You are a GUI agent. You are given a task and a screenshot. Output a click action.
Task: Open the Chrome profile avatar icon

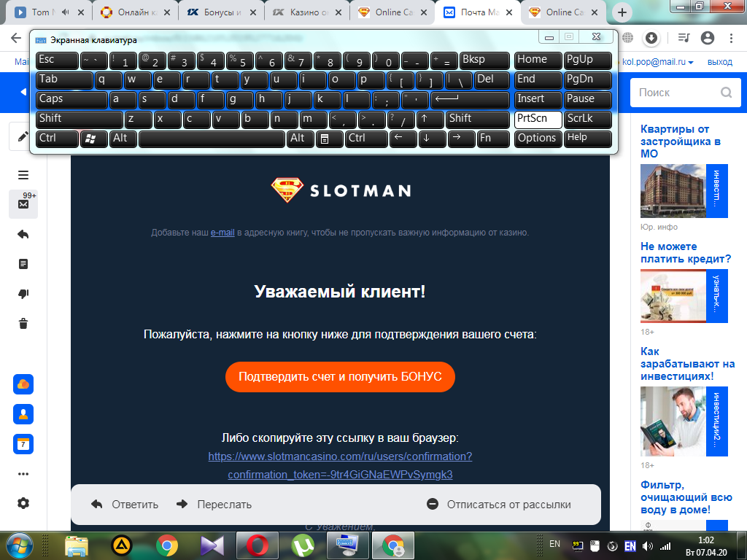pyautogui.click(x=708, y=38)
